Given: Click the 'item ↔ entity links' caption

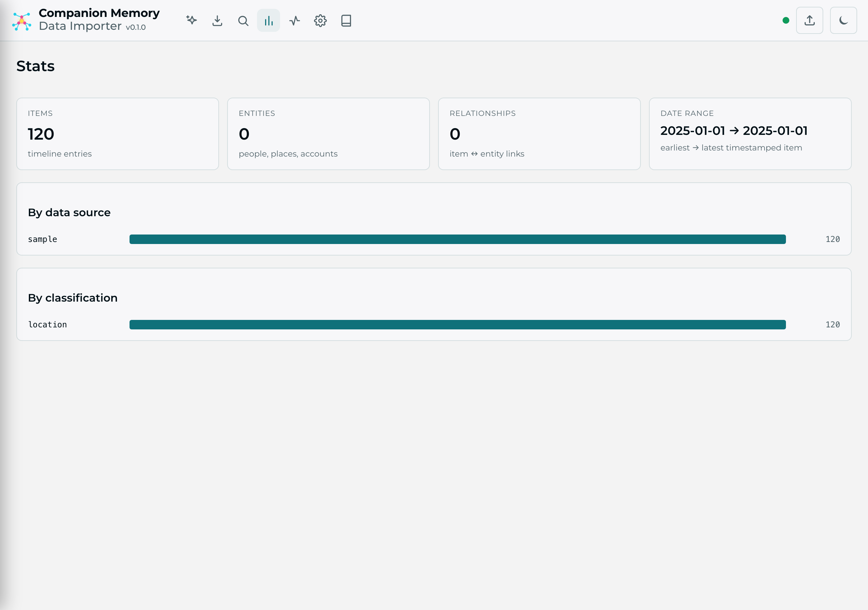Looking at the screenshot, I should tap(487, 154).
